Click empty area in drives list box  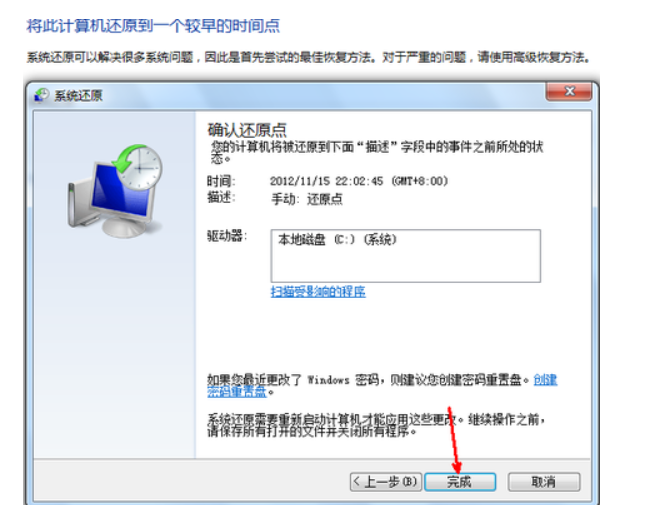[x=405, y=265]
